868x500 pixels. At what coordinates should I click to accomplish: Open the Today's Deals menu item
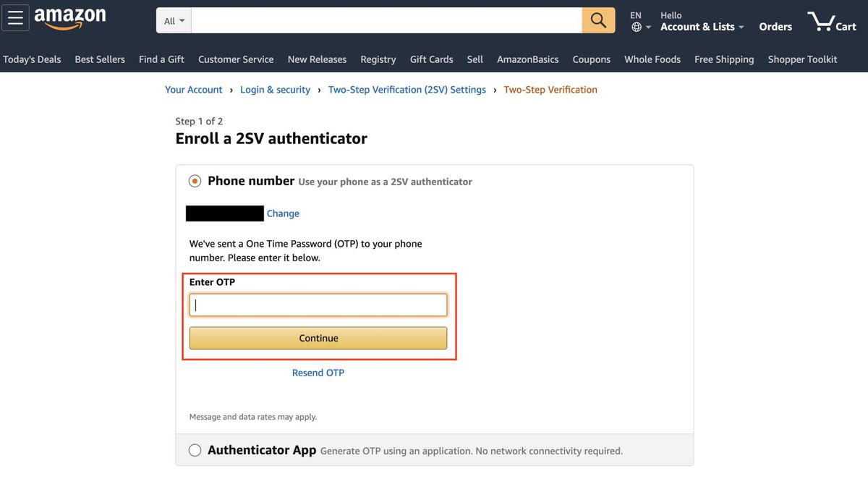32,59
